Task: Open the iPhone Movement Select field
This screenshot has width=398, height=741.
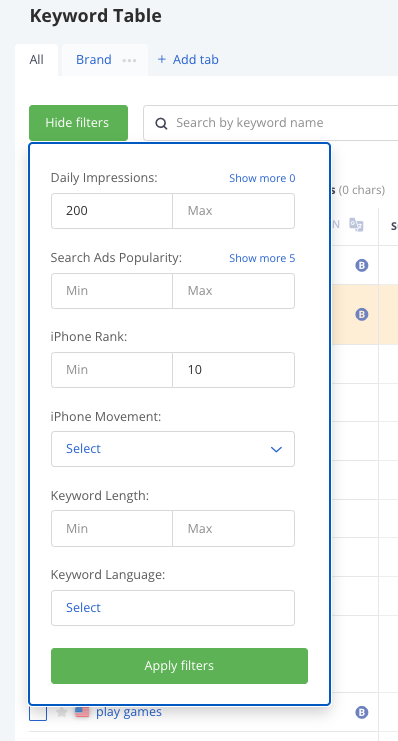Action: (x=173, y=449)
